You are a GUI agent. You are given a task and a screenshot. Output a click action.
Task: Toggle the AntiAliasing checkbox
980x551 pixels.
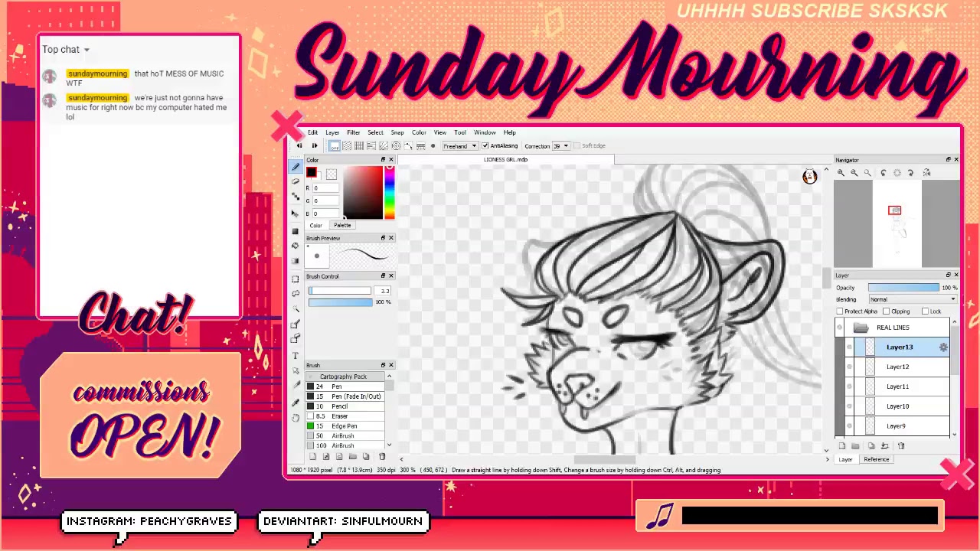[x=485, y=145]
